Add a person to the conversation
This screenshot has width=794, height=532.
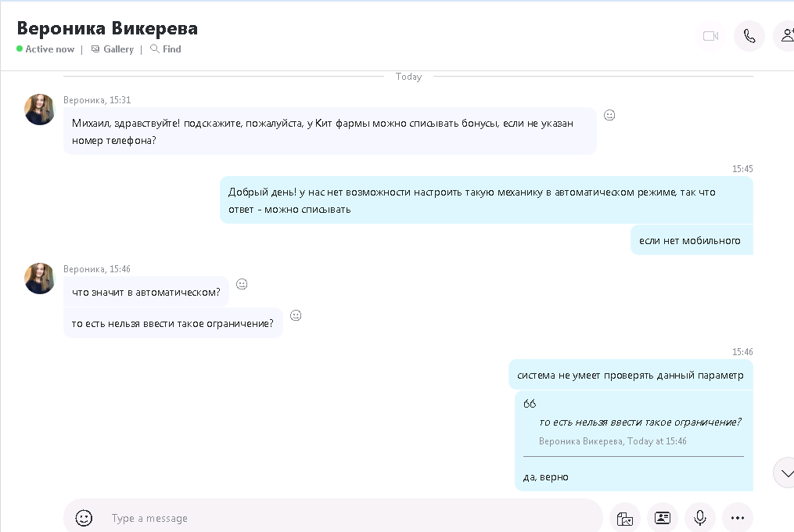click(785, 36)
